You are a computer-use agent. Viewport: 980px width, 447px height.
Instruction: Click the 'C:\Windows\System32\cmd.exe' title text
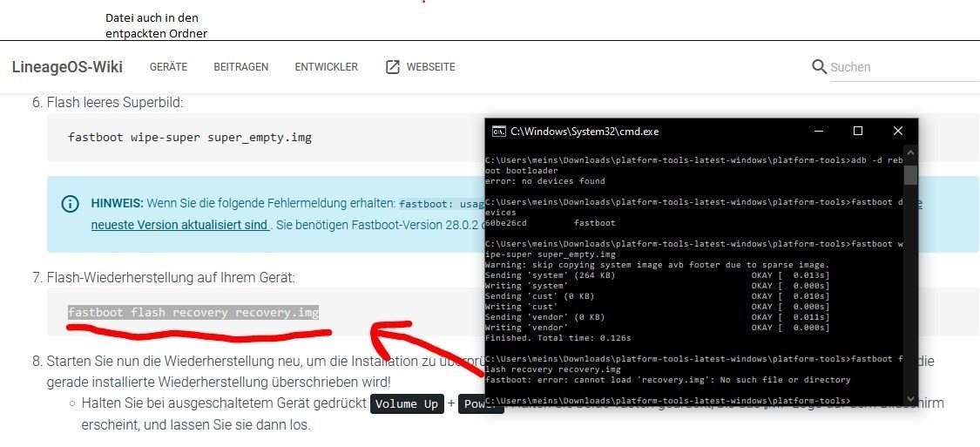pos(585,132)
